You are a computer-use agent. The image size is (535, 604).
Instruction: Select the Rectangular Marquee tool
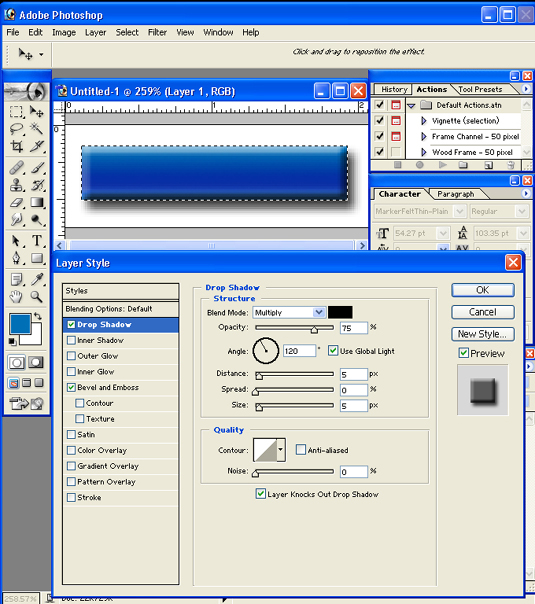[x=16, y=112]
